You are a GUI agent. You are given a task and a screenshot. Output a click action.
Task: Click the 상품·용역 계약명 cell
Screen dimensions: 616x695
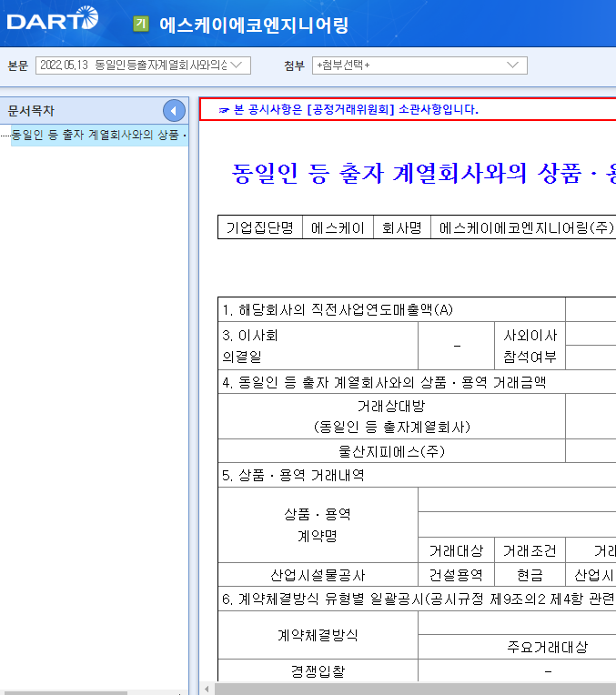click(318, 525)
